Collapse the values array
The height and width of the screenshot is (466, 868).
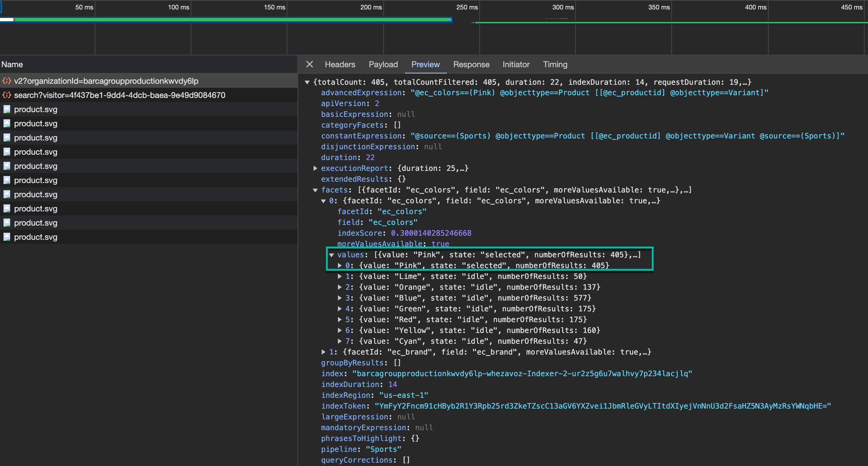[332, 255]
